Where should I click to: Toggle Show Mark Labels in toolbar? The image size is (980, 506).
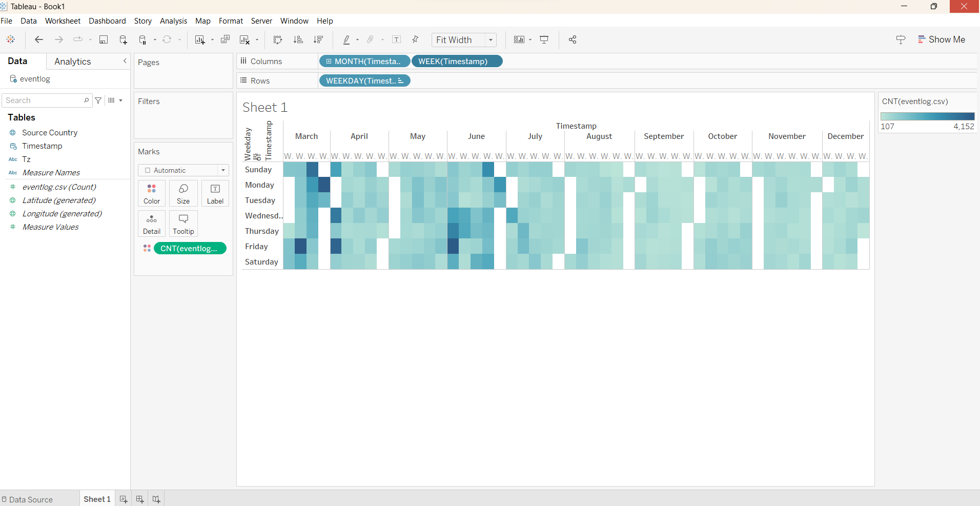point(396,39)
